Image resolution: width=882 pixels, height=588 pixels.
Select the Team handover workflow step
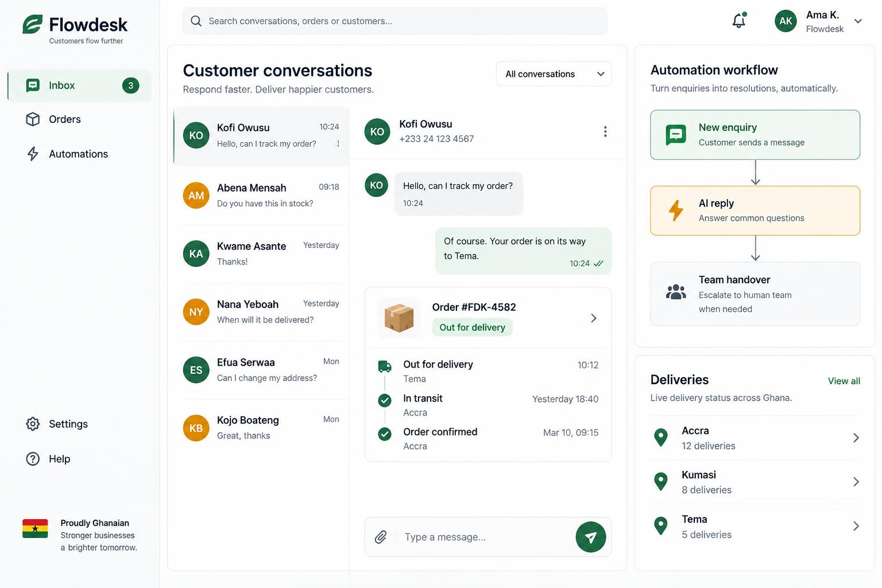(x=755, y=294)
